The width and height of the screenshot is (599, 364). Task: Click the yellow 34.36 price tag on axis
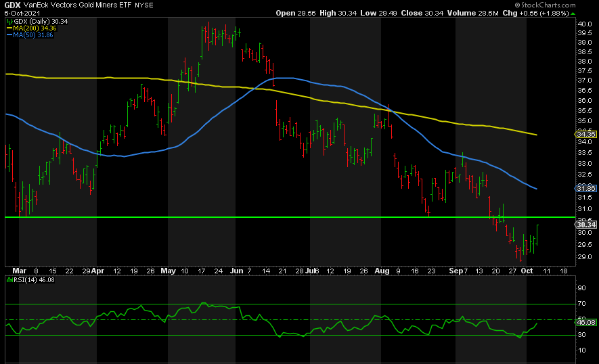coord(585,135)
